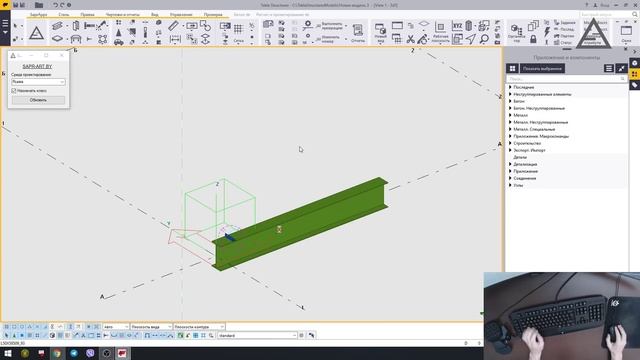Open the 'standard' filter dropdown

[x=257, y=336]
